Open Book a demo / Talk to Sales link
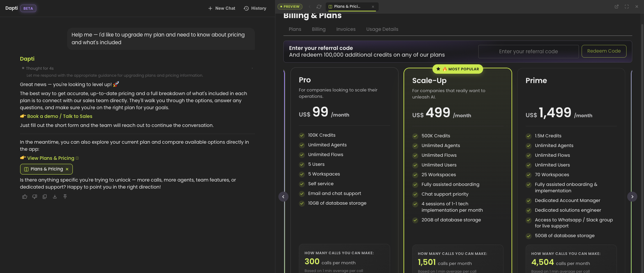This screenshot has height=273, width=644. click(60, 116)
